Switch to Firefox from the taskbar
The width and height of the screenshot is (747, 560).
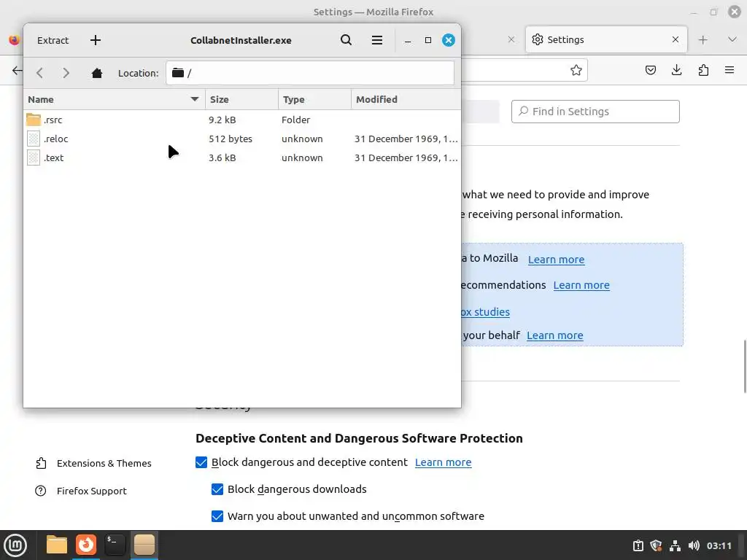coord(86,545)
